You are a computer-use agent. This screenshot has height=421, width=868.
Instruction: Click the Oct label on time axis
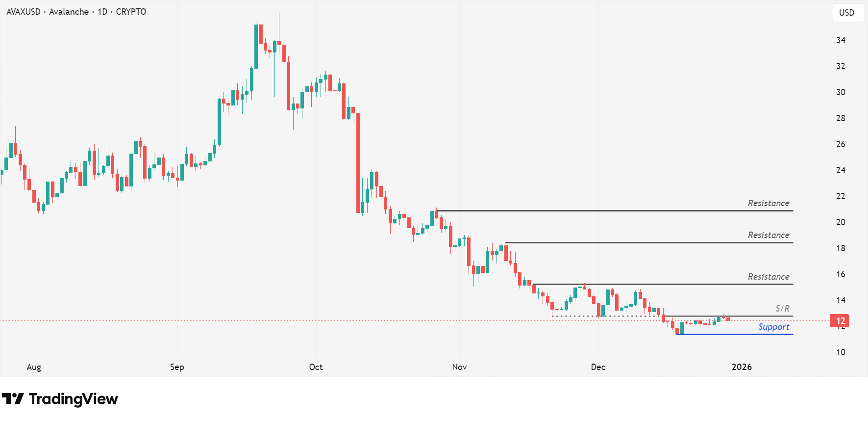tap(316, 367)
